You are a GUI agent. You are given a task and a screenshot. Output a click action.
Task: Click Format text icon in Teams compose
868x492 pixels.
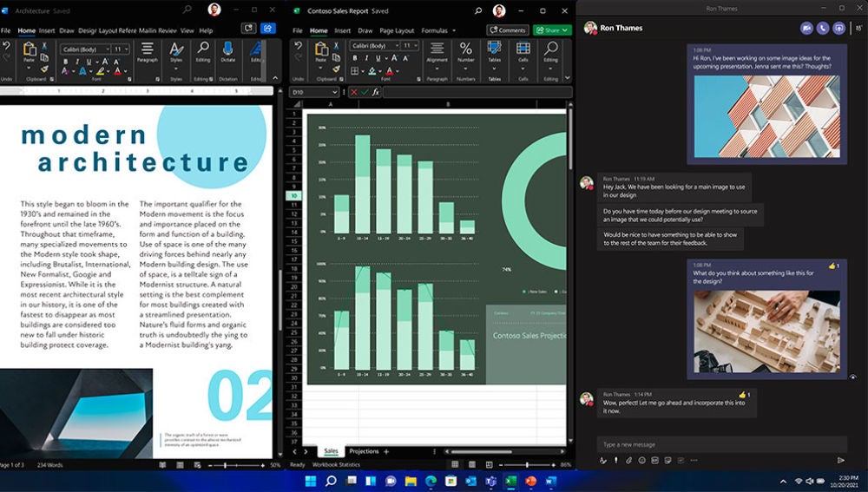pyautogui.click(x=603, y=460)
